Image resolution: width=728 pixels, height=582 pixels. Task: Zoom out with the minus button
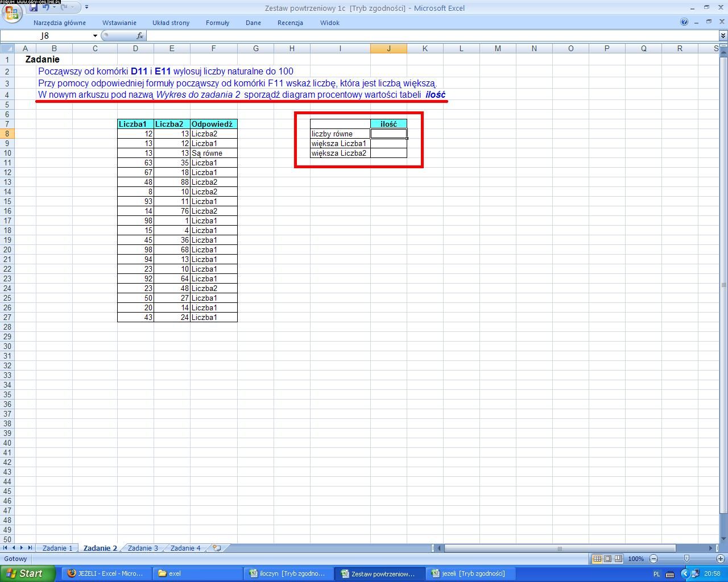(653, 559)
